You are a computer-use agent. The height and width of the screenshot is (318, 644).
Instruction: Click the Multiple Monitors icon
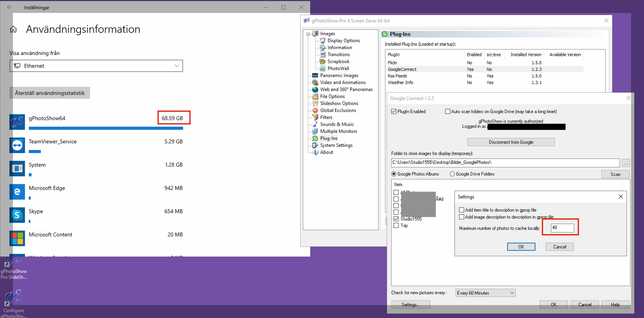pos(315,131)
